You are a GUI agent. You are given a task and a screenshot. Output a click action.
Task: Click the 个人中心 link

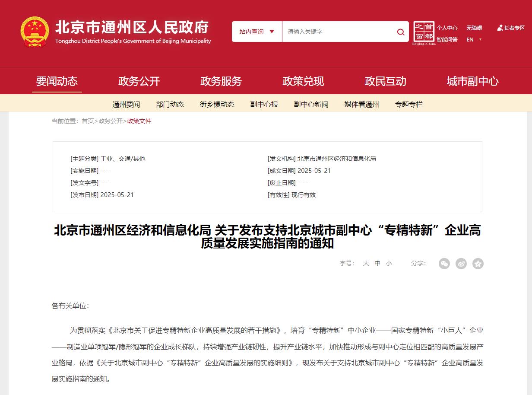[447, 28]
